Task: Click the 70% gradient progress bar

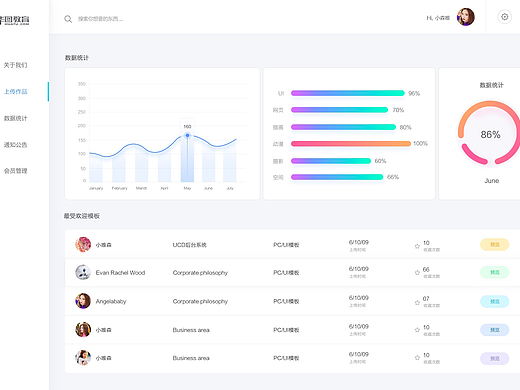Action: point(339,110)
